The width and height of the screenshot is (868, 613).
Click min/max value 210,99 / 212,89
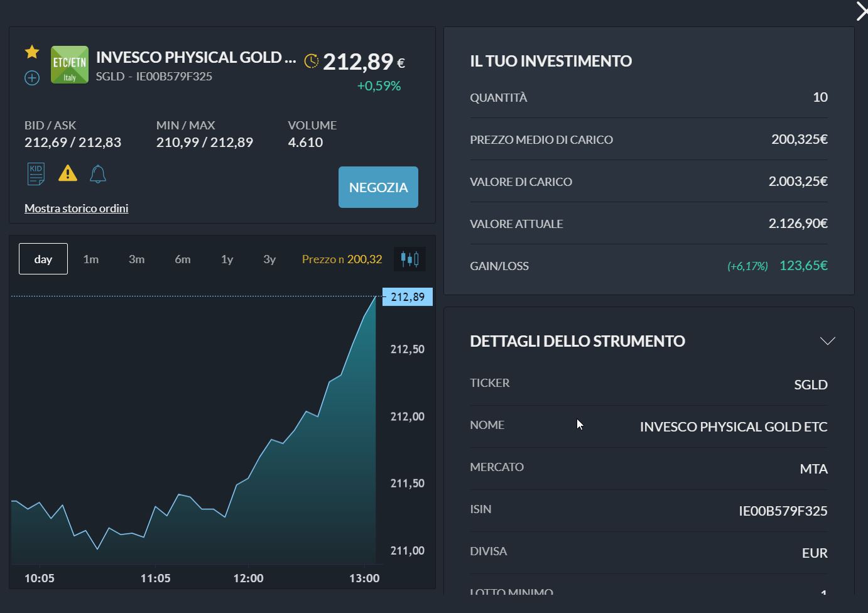[x=205, y=142]
